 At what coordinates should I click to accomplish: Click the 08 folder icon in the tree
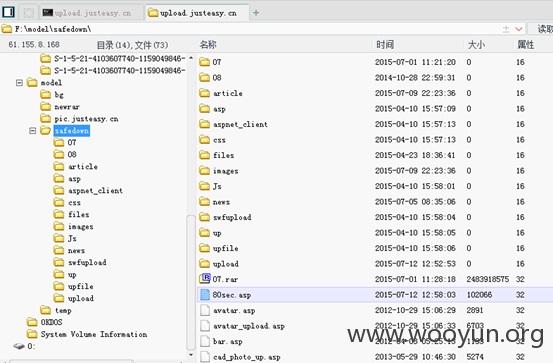coord(59,155)
